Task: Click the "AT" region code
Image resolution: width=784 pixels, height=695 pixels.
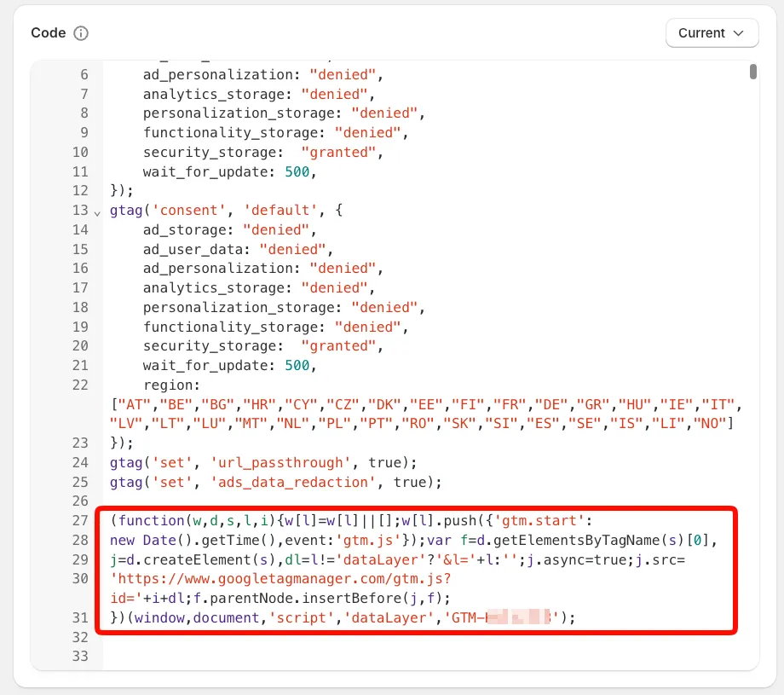Action: click(134, 404)
